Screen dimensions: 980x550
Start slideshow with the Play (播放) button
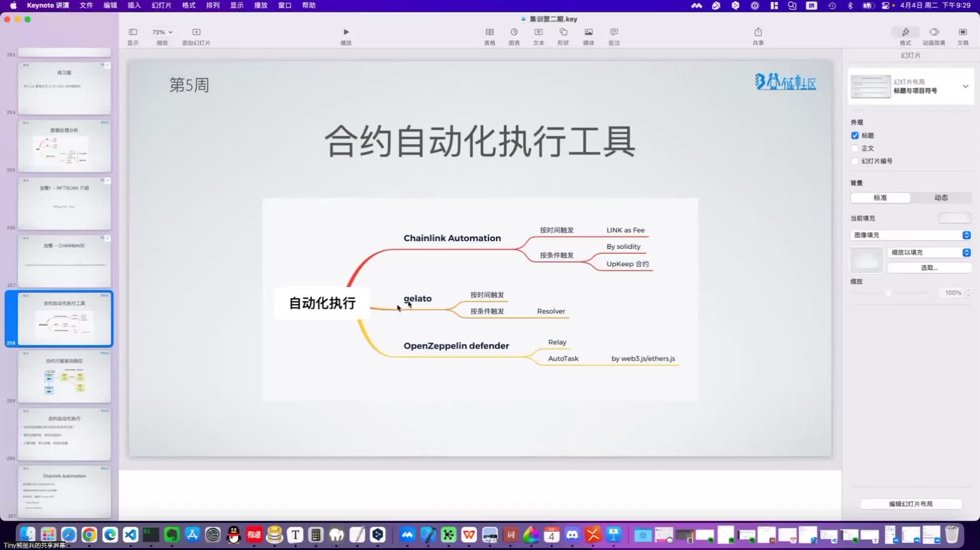(x=346, y=32)
